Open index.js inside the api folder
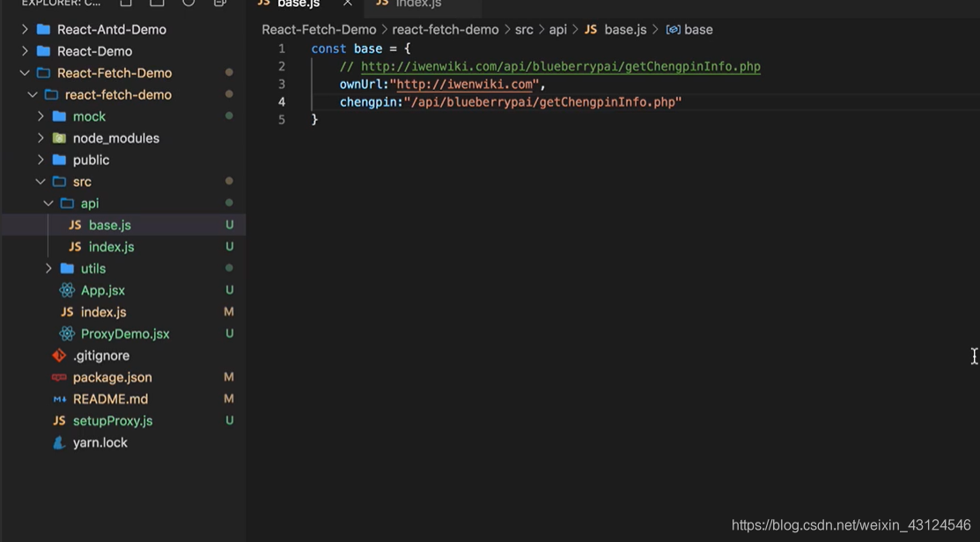Viewport: 980px width, 542px height. [111, 248]
